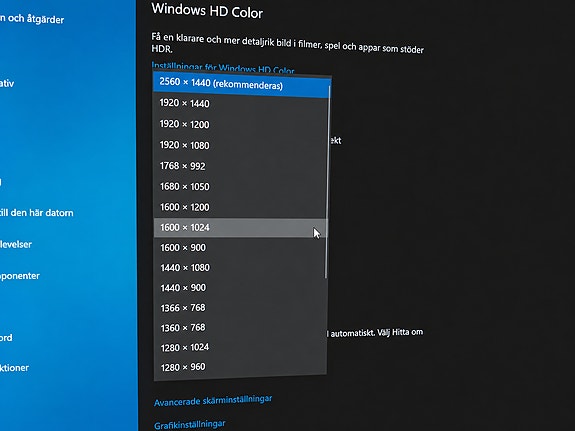
Task: Select the 1360 × 768 resolution entry
Action: (240, 328)
